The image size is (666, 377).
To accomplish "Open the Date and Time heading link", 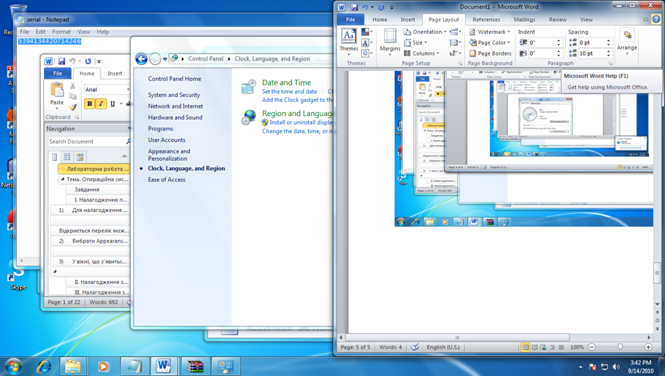I will (286, 82).
